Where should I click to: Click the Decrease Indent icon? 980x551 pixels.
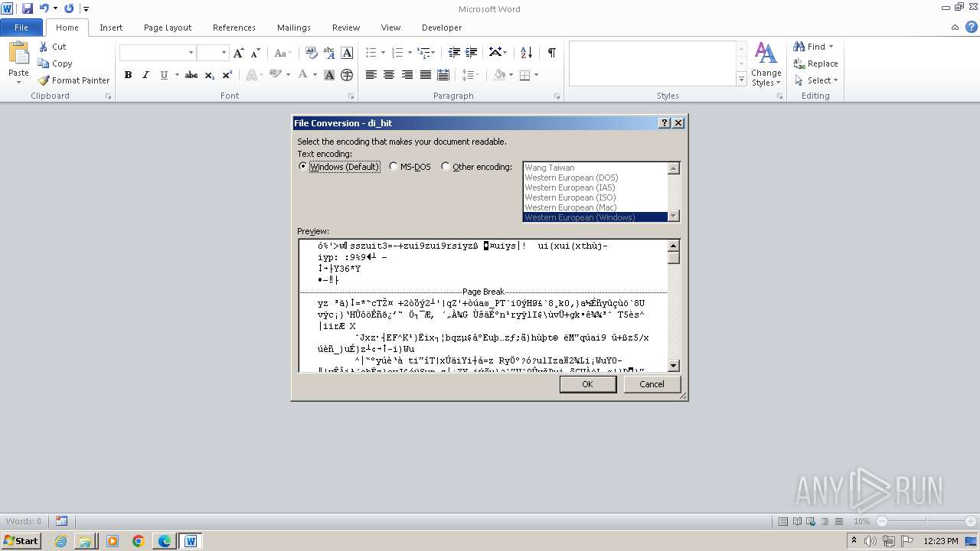click(454, 53)
